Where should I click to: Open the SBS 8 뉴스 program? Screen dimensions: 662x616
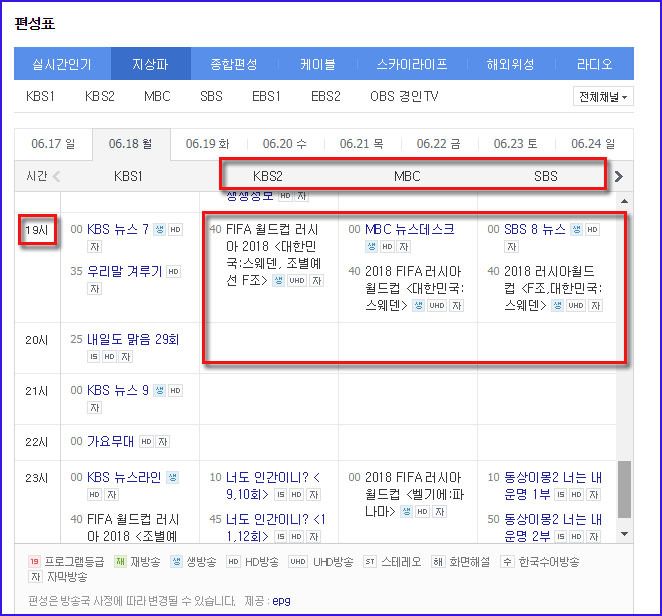535,229
